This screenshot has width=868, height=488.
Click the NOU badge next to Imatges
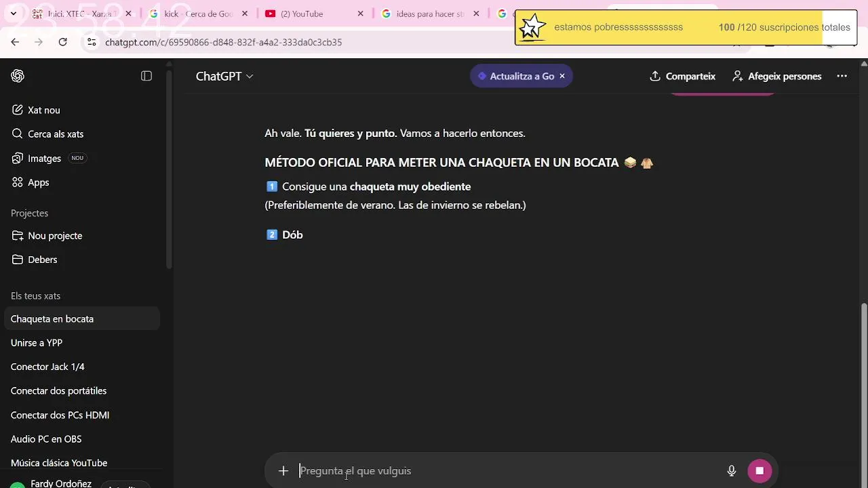[x=77, y=158]
